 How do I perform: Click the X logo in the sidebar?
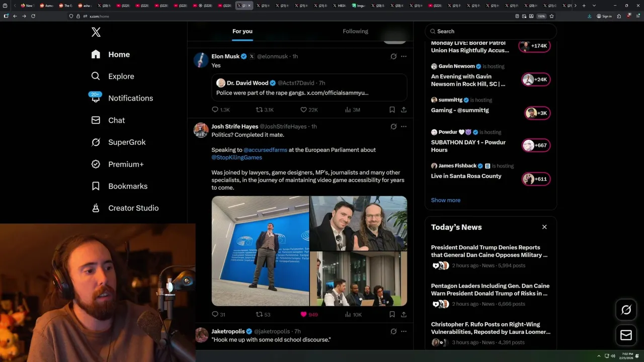click(96, 32)
